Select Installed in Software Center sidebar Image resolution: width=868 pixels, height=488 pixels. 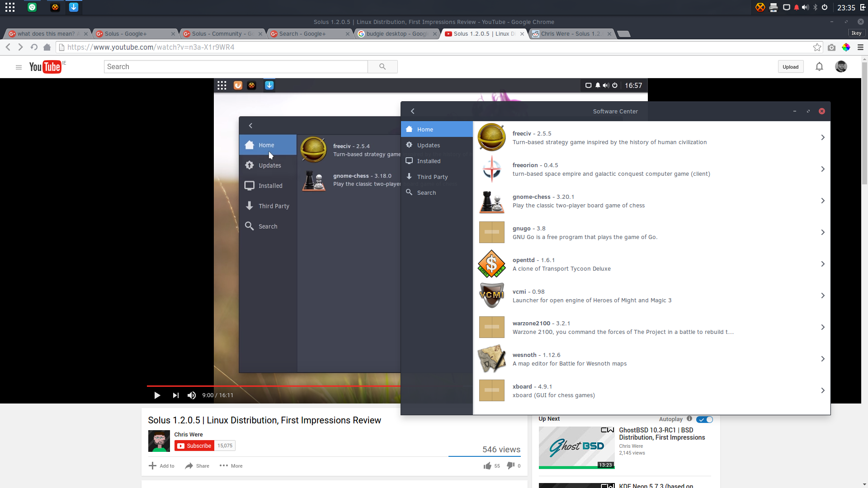pos(437,161)
